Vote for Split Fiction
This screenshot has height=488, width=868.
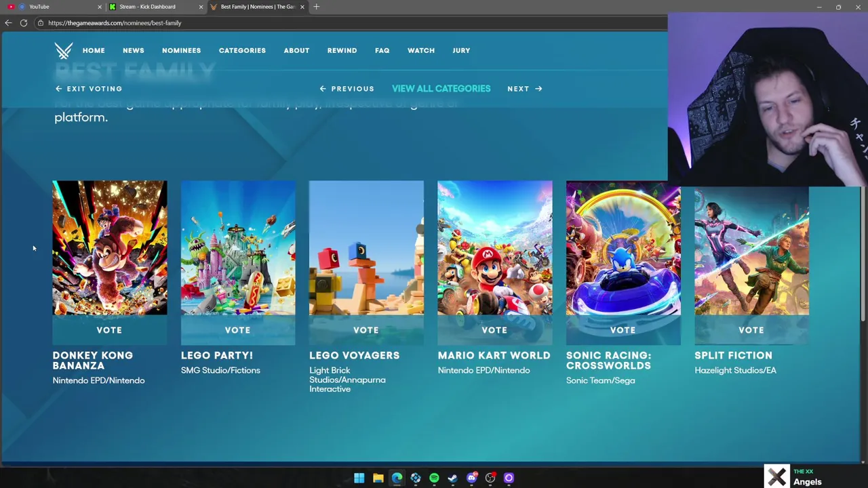[751, 330]
